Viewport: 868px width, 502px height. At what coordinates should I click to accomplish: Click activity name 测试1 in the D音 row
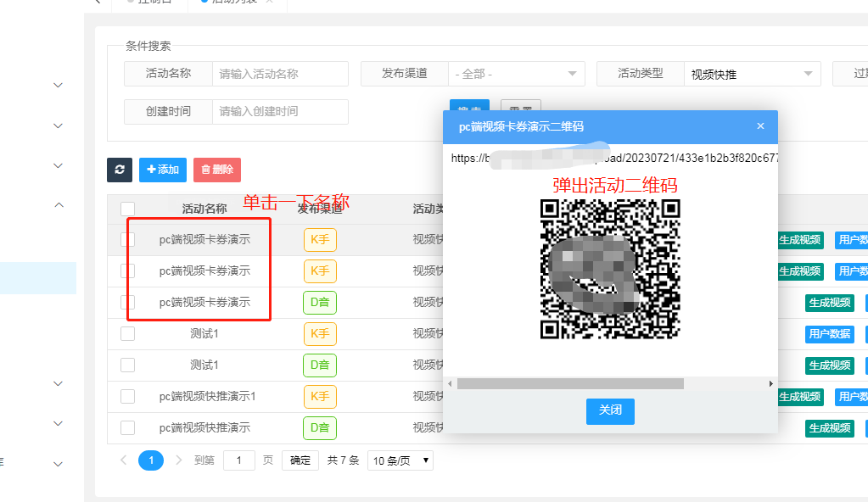click(x=204, y=365)
